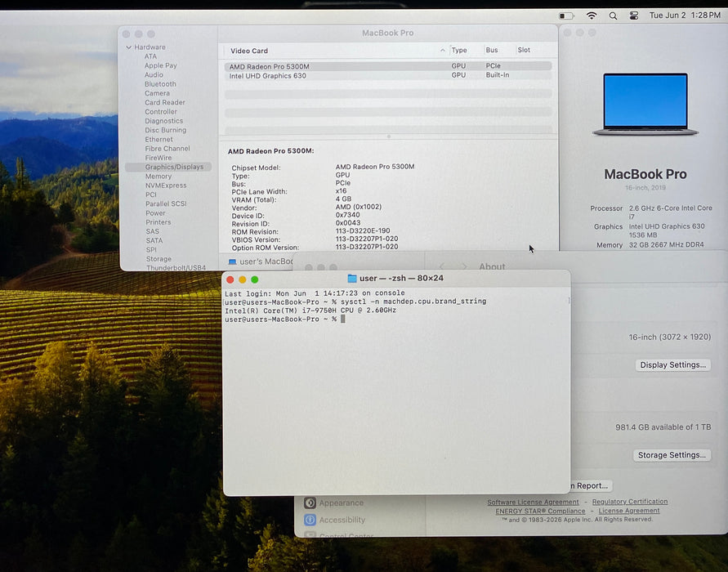Click the VBIOS Version value 113-D32207P1-020
Viewport: 728px width, 572px height.
coord(367,239)
